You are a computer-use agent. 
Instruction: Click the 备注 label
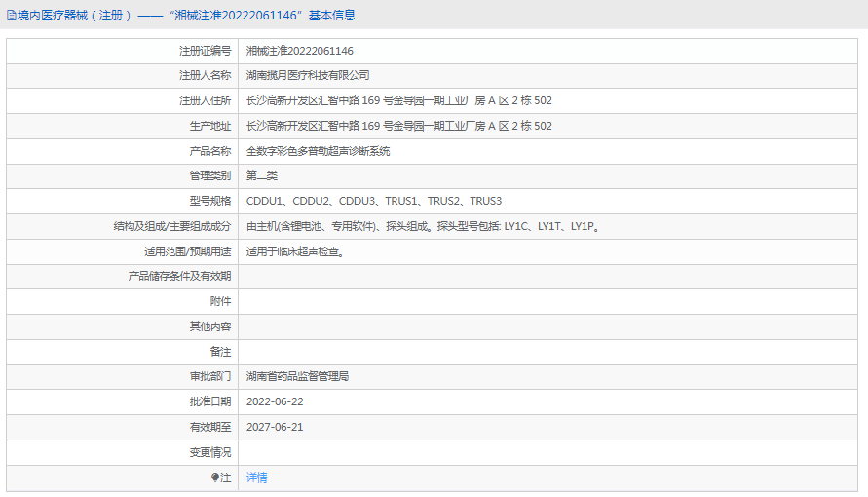coord(221,352)
